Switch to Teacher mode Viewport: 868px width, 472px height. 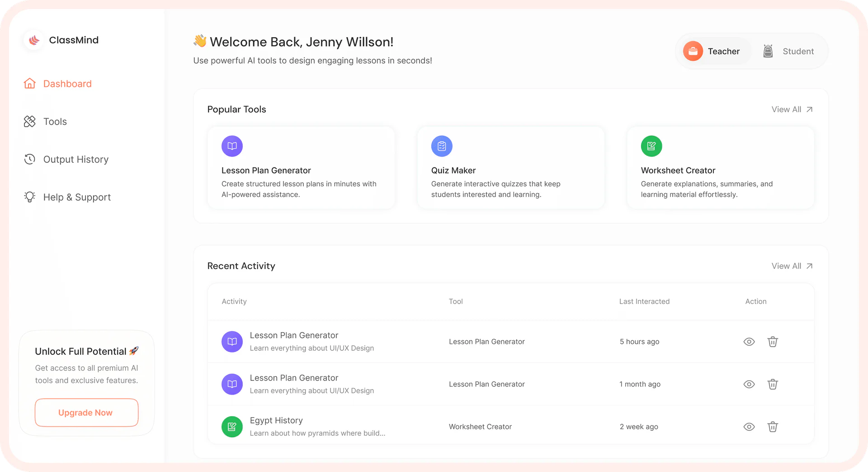point(715,51)
